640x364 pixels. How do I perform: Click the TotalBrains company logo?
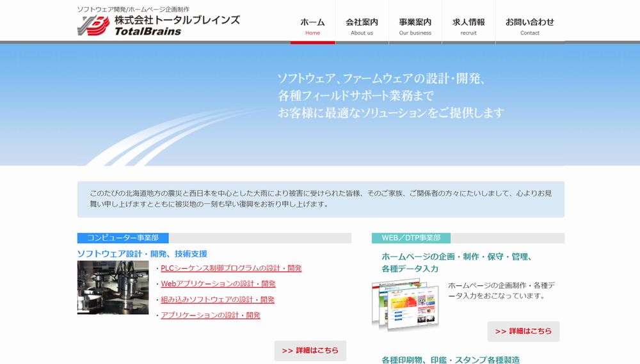[158, 25]
